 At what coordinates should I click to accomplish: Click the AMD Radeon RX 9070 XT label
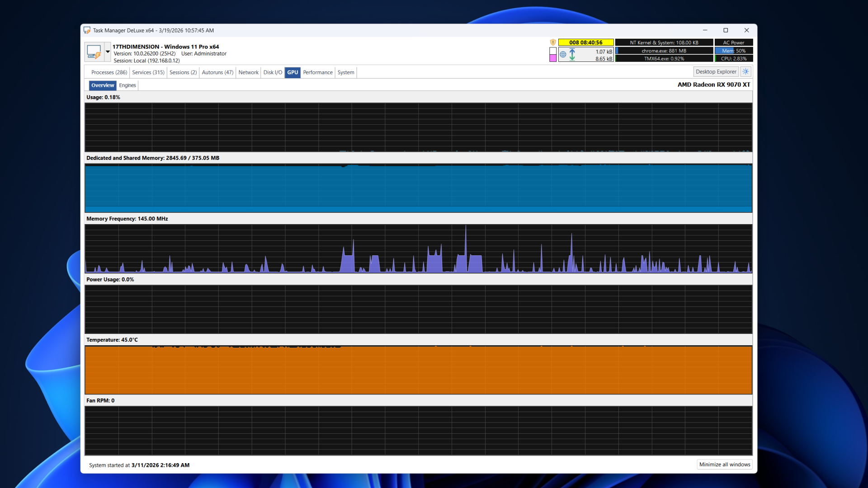pos(714,84)
